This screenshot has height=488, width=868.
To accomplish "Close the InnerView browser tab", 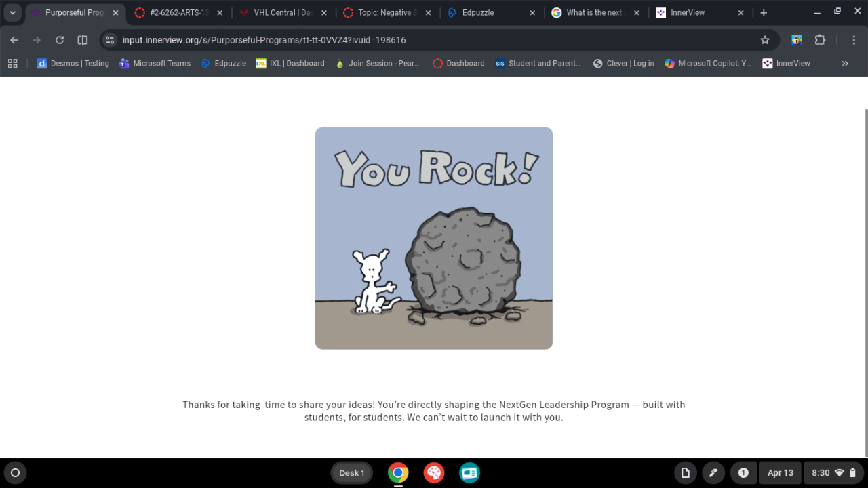I will 741,13.
